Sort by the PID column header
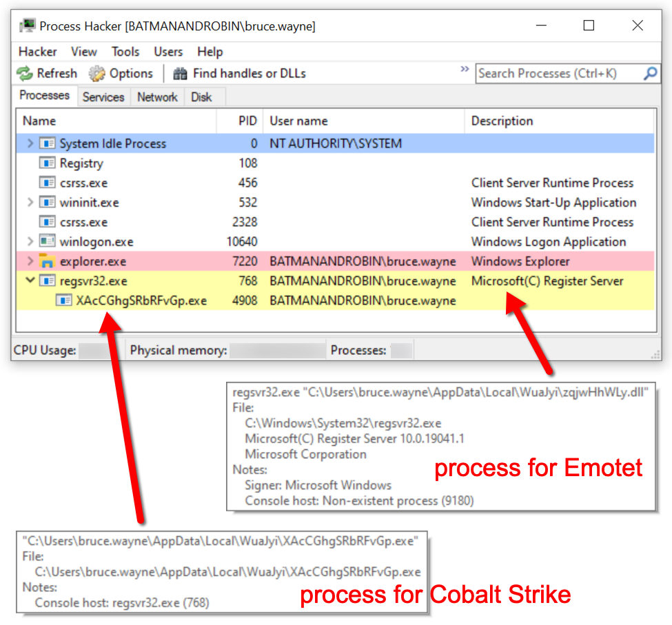Viewport: 672px width, 625px height. click(x=240, y=121)
